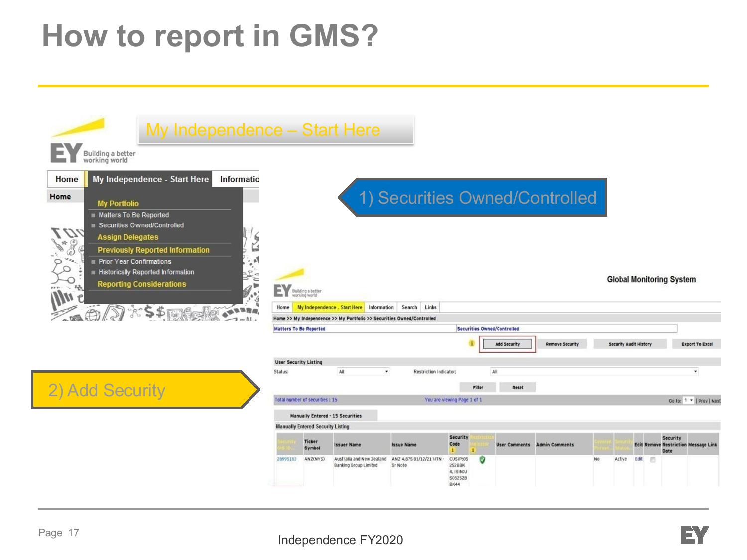Screen dimensions: 747x560
Task: Click the info icon under Restriction Indicator header
Action: (473, 450)
